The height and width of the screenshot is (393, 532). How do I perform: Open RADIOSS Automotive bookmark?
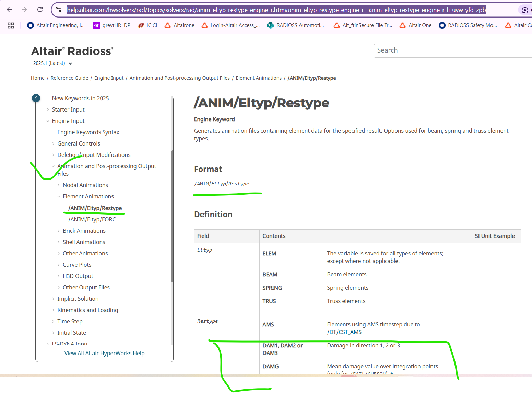pos(296,25)
